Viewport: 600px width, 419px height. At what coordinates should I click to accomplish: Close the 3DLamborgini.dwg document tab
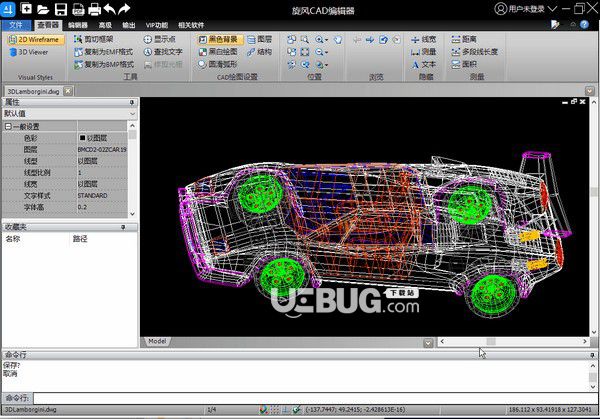pyautogui.click(x=68, y=91)
